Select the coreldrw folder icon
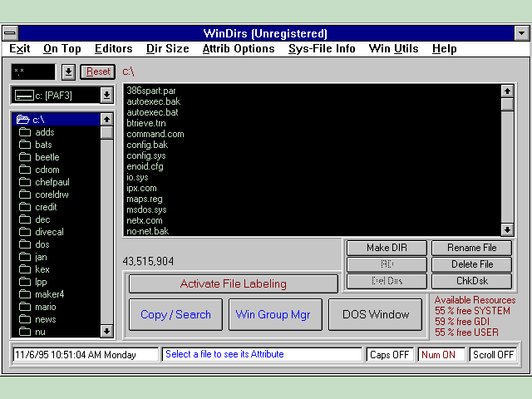The image size is (532, 399). 25,195
